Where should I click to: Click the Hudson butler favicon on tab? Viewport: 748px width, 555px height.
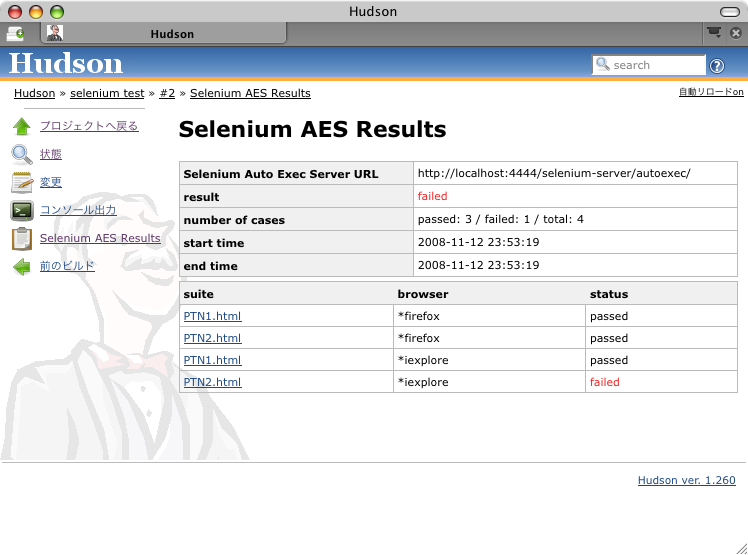pyautogui.click(x=55, y=33)
